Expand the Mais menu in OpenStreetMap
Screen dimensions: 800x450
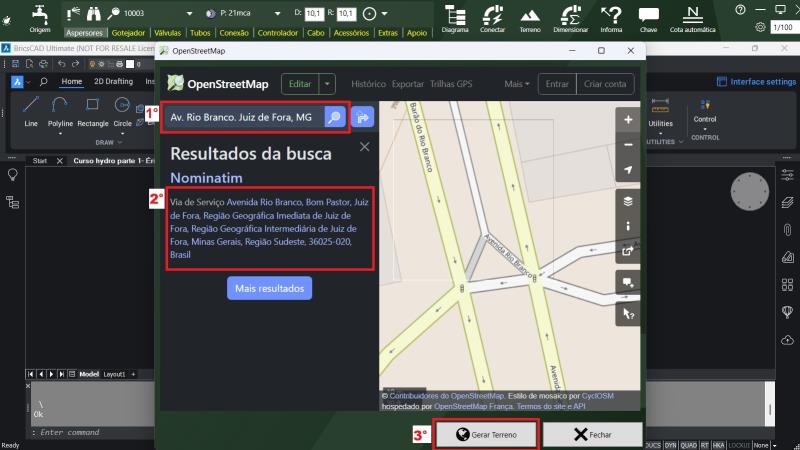[517, 84]
